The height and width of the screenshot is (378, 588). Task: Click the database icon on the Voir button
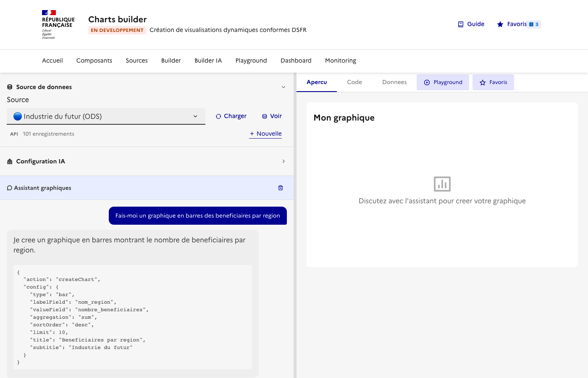tap(264, 116)
